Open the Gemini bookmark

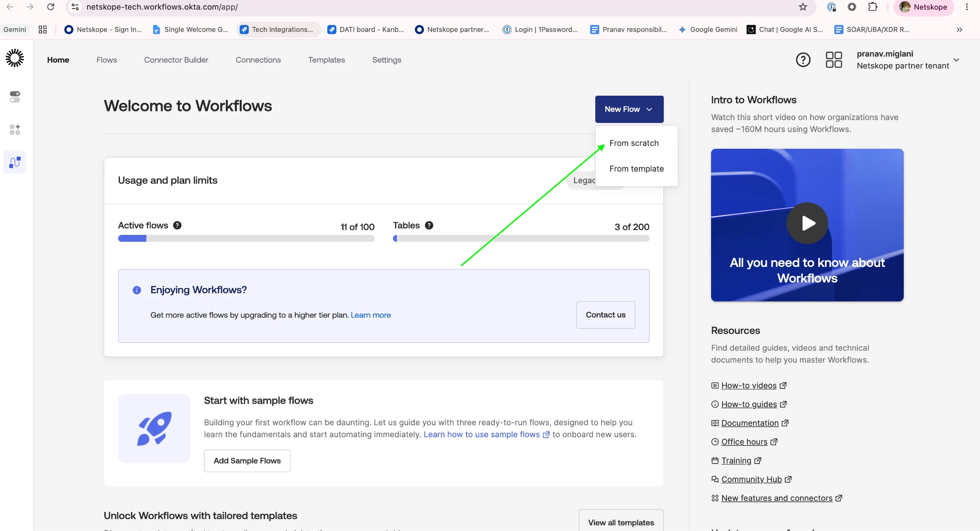pos(15,29)
